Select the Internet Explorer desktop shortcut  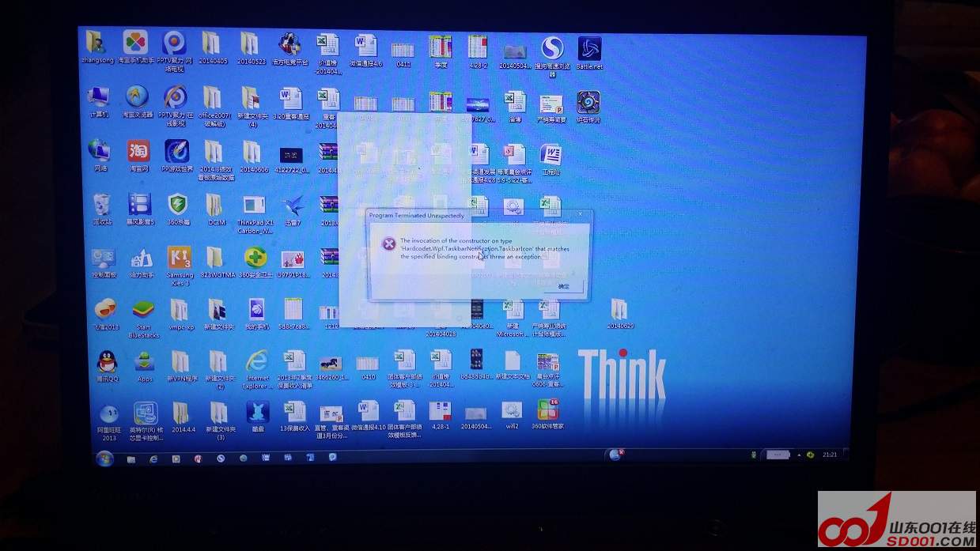(257, 363)
